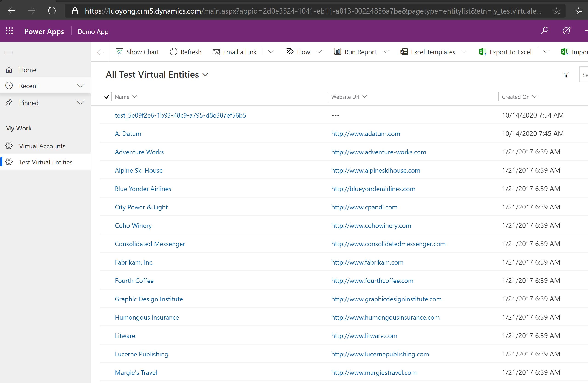The height and width of the screenshot is (383, 588).
Task: Sort by the Name column header
Action: click(x=126, y=97)
